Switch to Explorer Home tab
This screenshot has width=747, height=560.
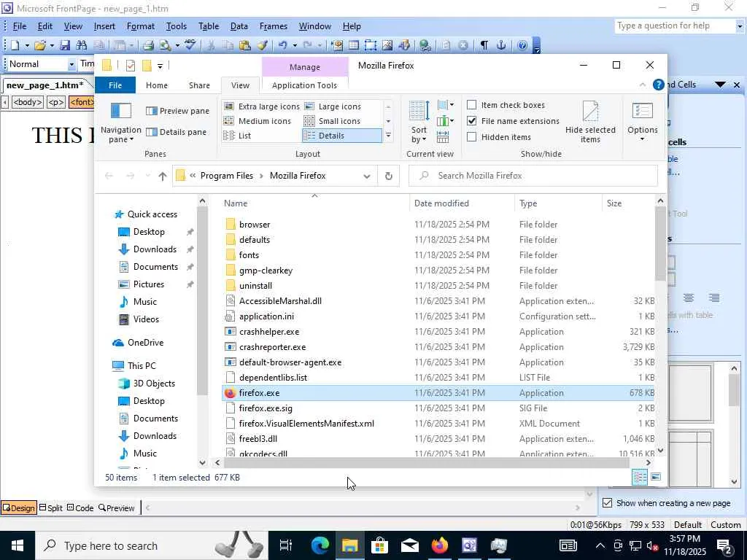157,85
